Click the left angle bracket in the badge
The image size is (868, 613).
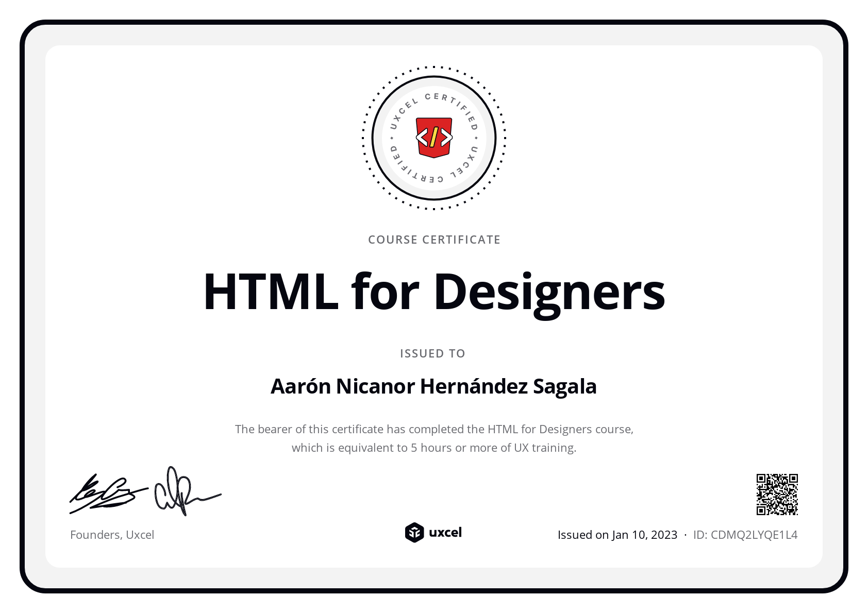point(422,138)
